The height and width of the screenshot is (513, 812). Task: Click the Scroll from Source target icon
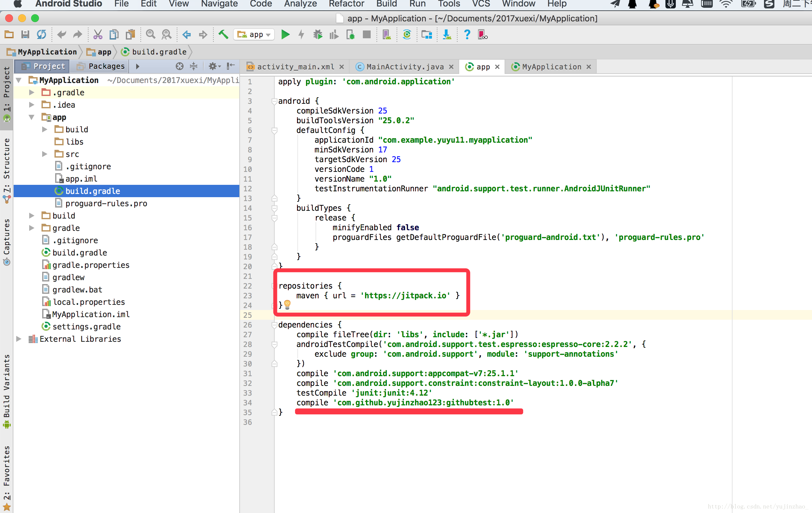coord(180,66)
